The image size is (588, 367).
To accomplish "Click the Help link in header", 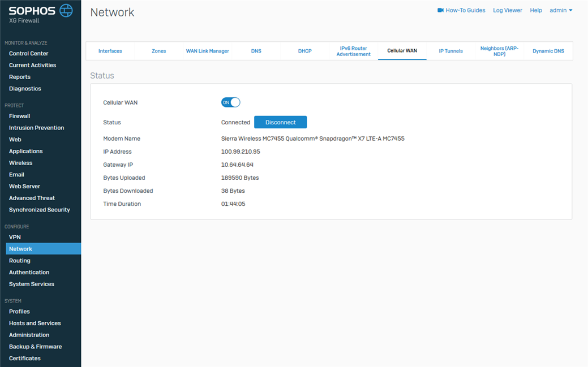I will click(x=535, y=10).
